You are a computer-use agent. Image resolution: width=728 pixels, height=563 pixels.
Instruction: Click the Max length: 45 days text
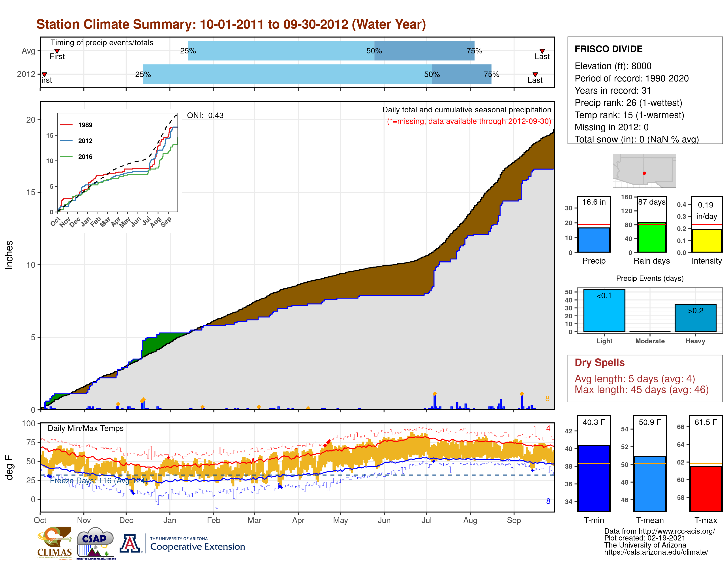642,389
